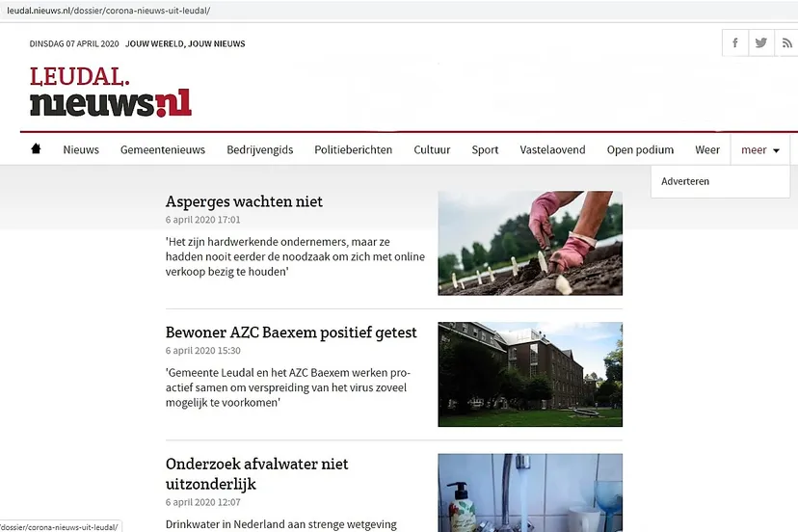
Task: Go to Gemeentenieuws section
Action: click(163, 150)
